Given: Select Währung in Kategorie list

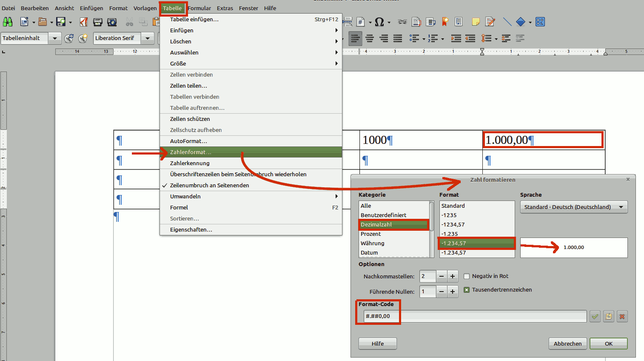Looking at the screenshot, I should (394, 243).
